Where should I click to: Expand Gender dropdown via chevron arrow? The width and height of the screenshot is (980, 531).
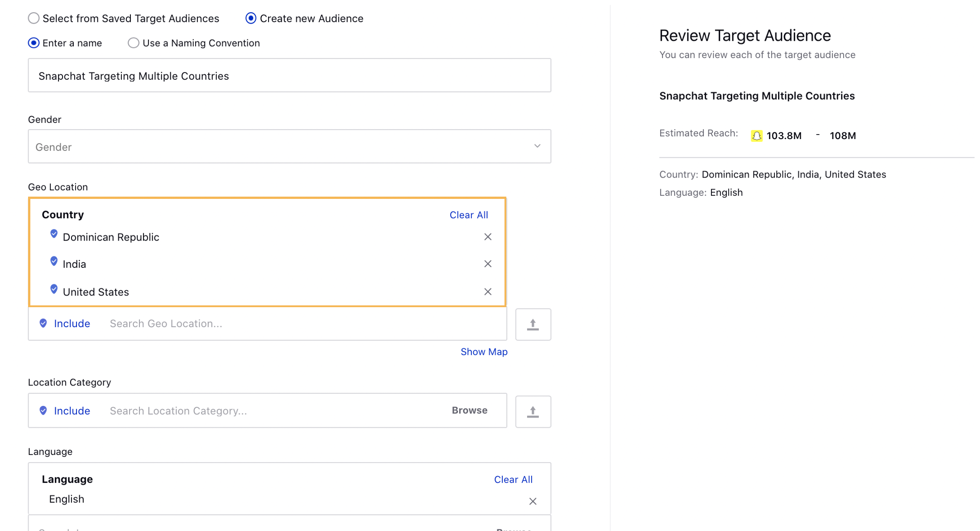click(537, 146)
